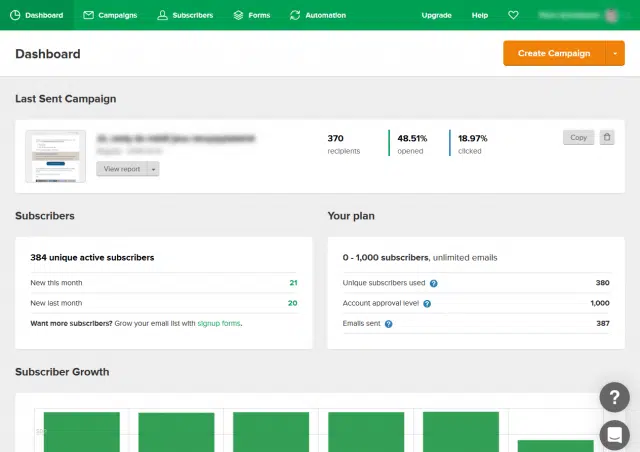Click the 380 unique subscribers used value
640x452 pixels.
[x=602, y=283]
